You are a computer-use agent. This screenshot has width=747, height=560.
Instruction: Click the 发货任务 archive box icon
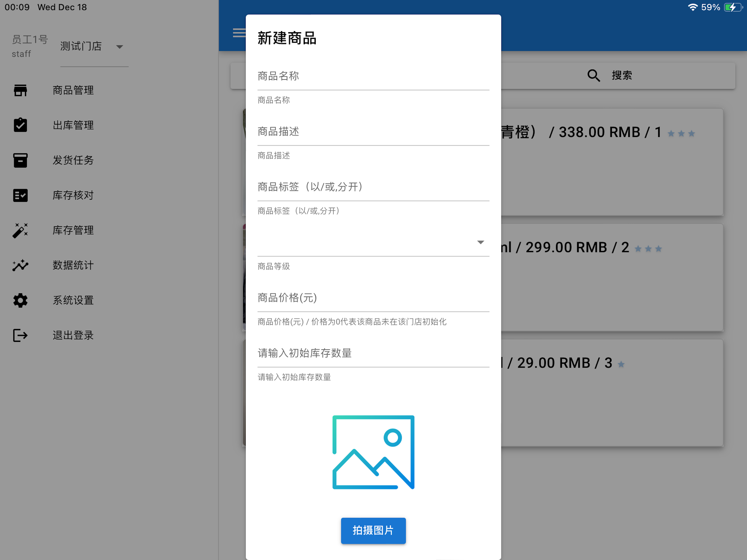(x=20, y=160)
